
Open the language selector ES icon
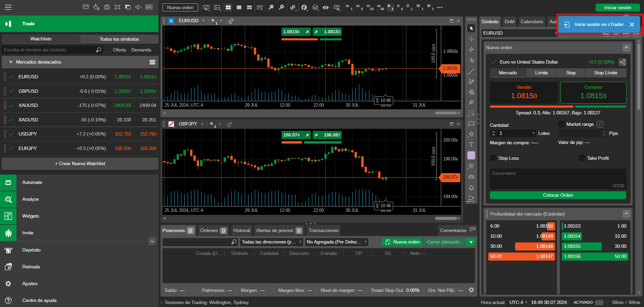click(x=149, y=7)
